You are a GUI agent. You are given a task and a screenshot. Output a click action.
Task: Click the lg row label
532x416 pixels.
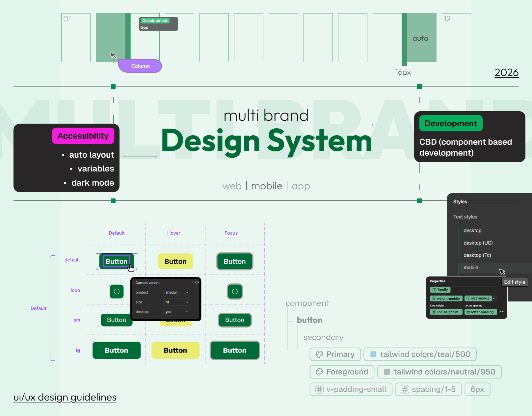point(78,350)
